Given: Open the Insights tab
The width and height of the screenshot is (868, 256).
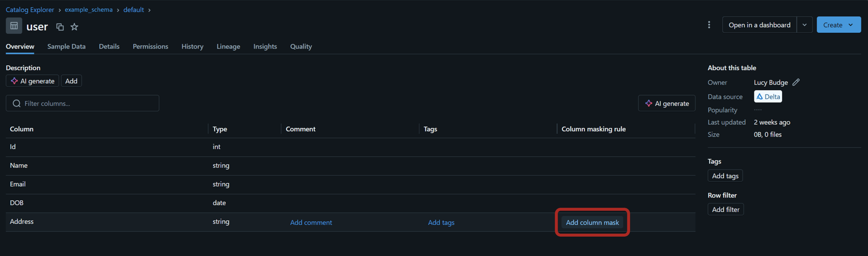Looking at the screenshot, I should tap(265, 46).
